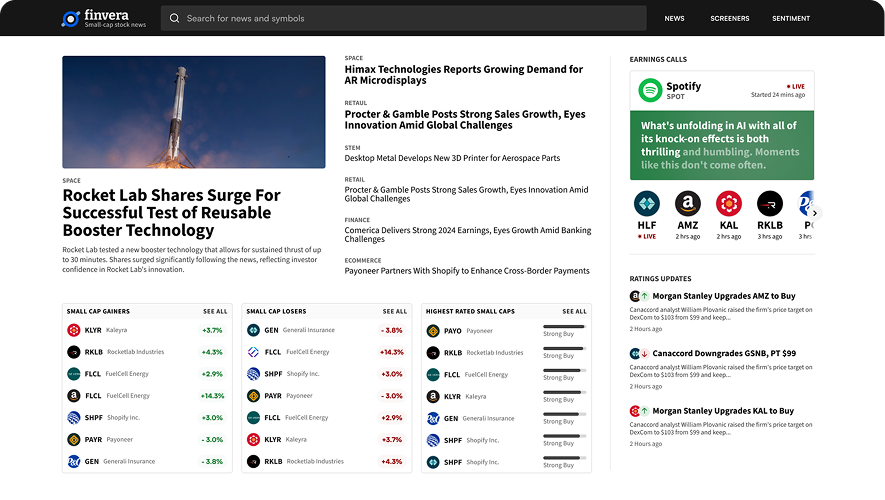Open the SENTIMENT menu

(791, 19)
